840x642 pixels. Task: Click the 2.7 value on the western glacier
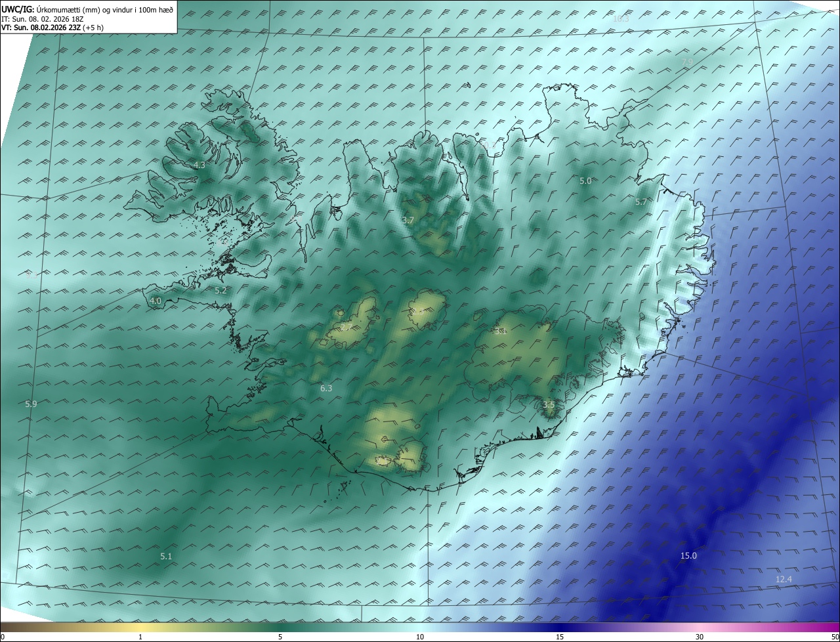(345, 326)
